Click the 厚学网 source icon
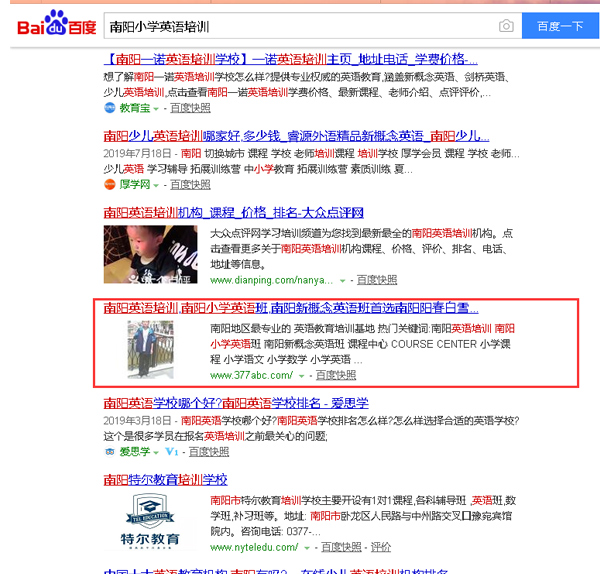The width and height of the screenshot is (600, 574). coord(109,184)
